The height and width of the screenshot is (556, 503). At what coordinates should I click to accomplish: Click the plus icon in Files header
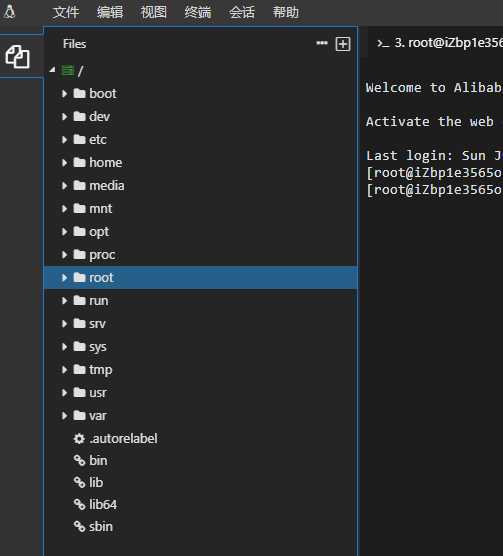point(343,44)
